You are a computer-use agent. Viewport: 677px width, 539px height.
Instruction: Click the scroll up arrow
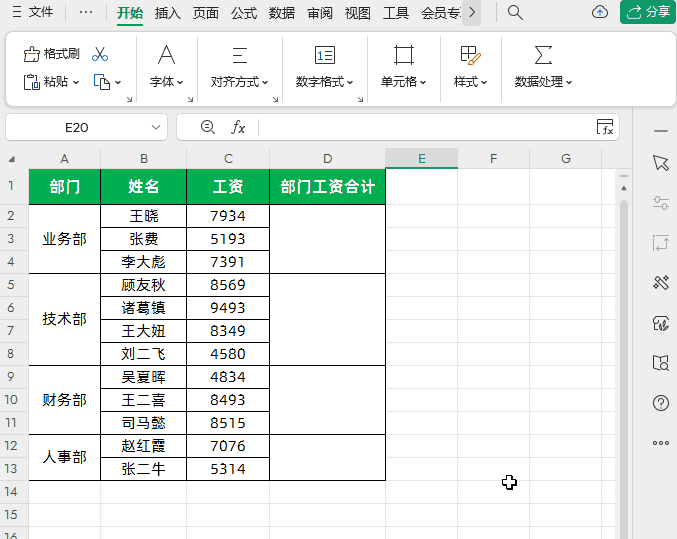[624, 188]
